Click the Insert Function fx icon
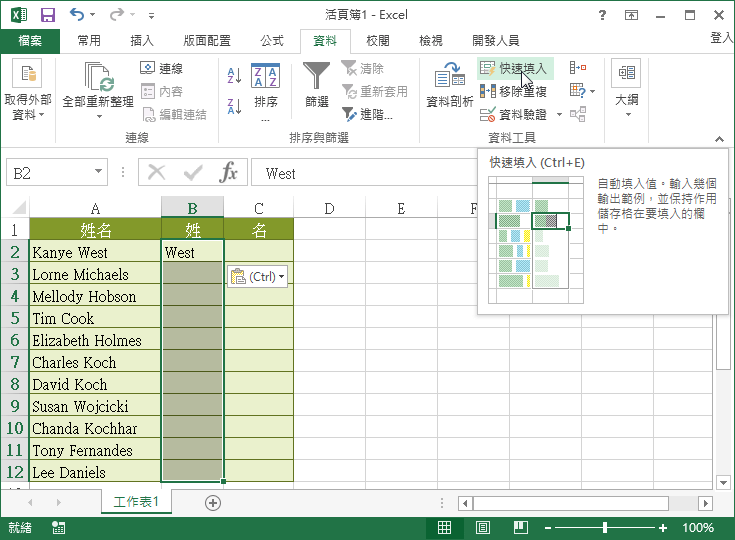 pyautogui.click(x=229, y=172)
